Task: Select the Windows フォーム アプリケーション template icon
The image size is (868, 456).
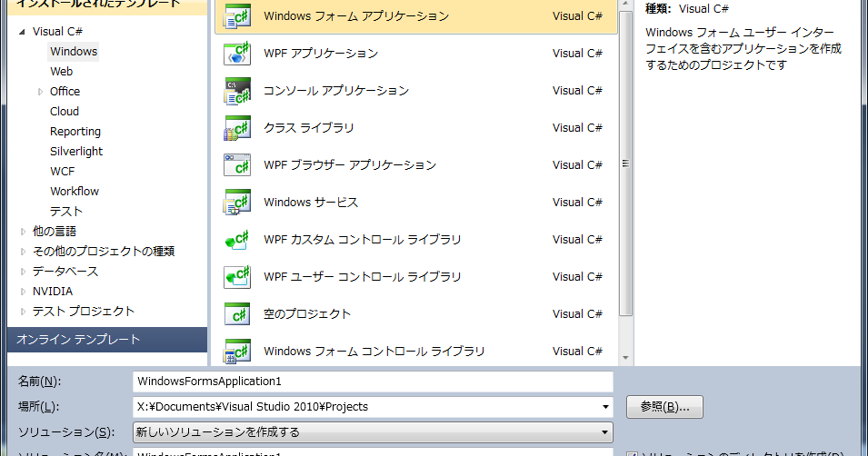Action: [x=237, y=16]
